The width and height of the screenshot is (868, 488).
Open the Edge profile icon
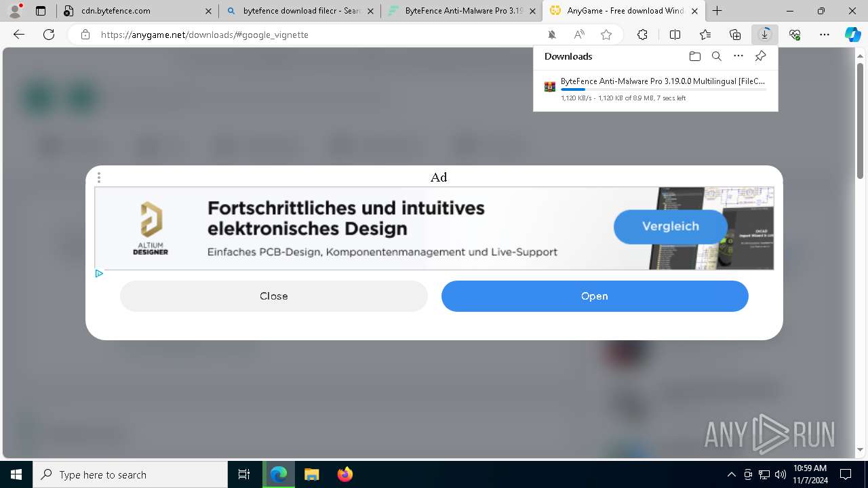pos(14,10)
